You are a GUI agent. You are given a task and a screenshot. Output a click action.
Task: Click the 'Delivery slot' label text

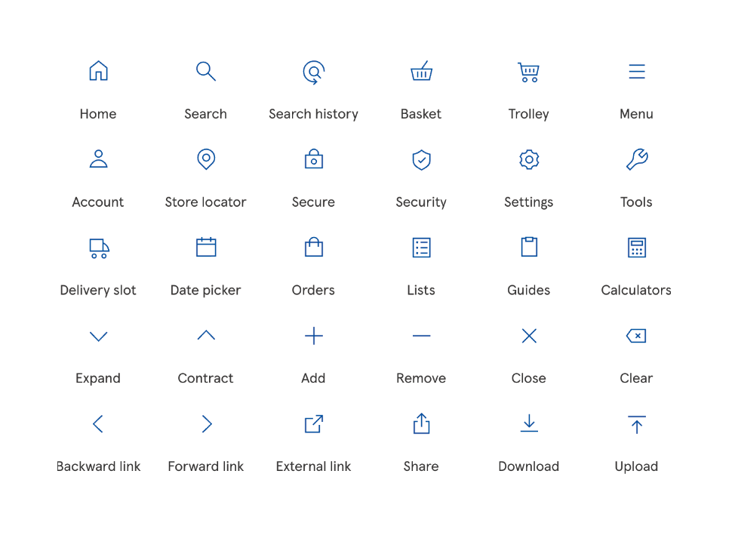click(98, 290)
